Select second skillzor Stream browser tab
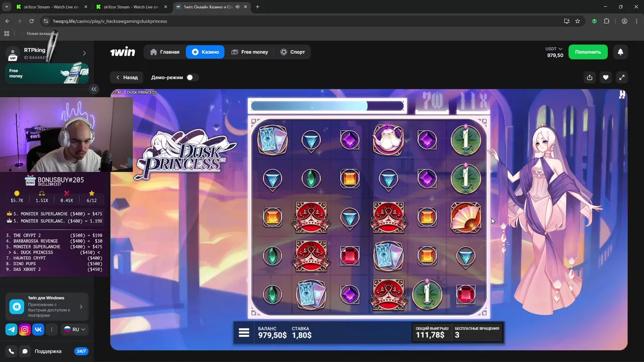The image size is (644, 362). (x=132, y=7)
